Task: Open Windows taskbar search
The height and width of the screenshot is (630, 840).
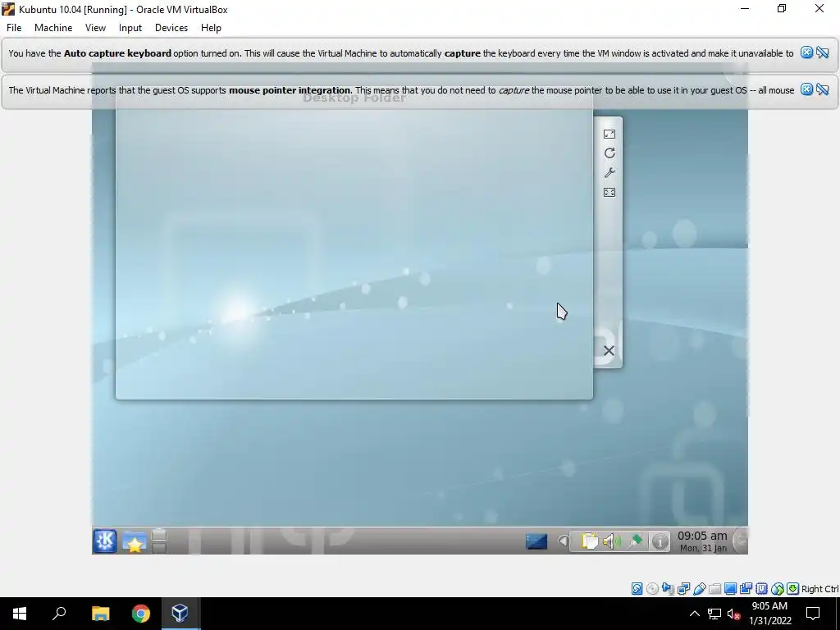Action: click(x=59, y=614)
